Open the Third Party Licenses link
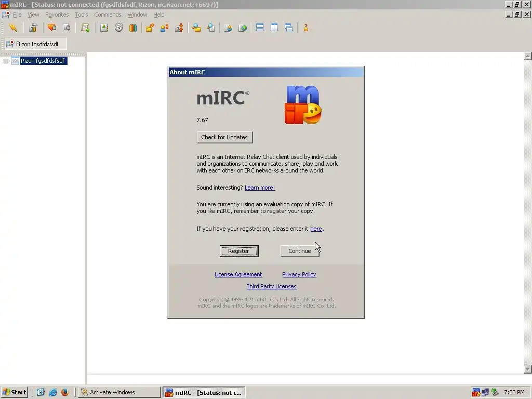 (x=271, y=286)
